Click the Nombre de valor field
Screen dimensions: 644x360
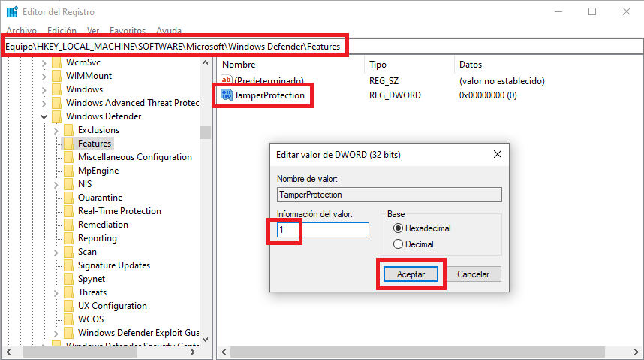click(390, 195)
